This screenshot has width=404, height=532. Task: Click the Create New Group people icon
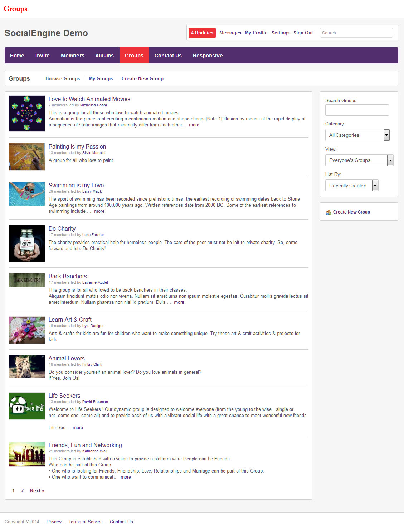coord(328,212)
